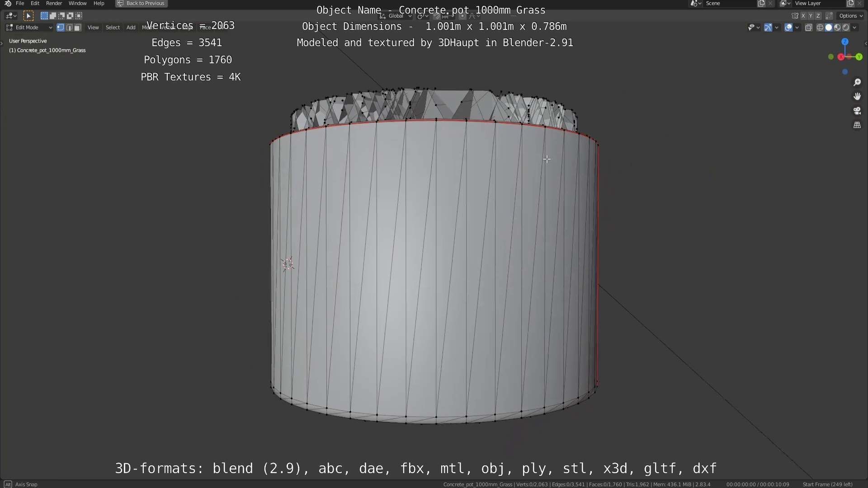The image size is (868, 488).
Task: Switch to Wireframe shading
Action: (820, 28)
